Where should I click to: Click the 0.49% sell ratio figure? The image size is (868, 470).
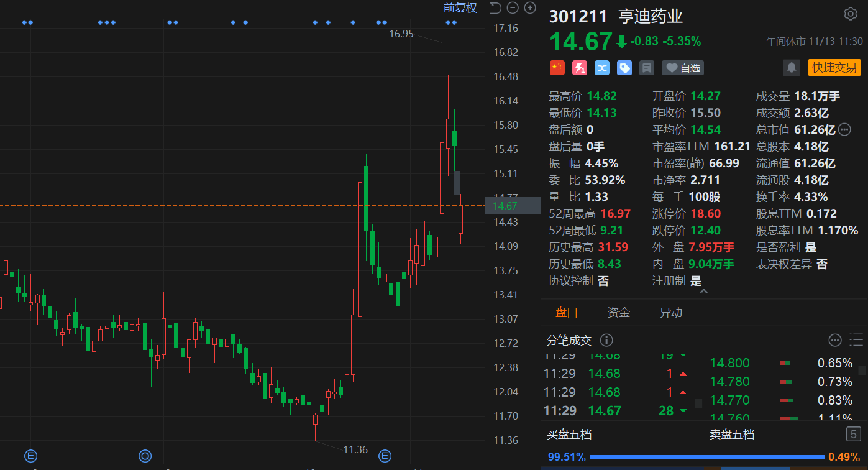click(x=844, y=458)
